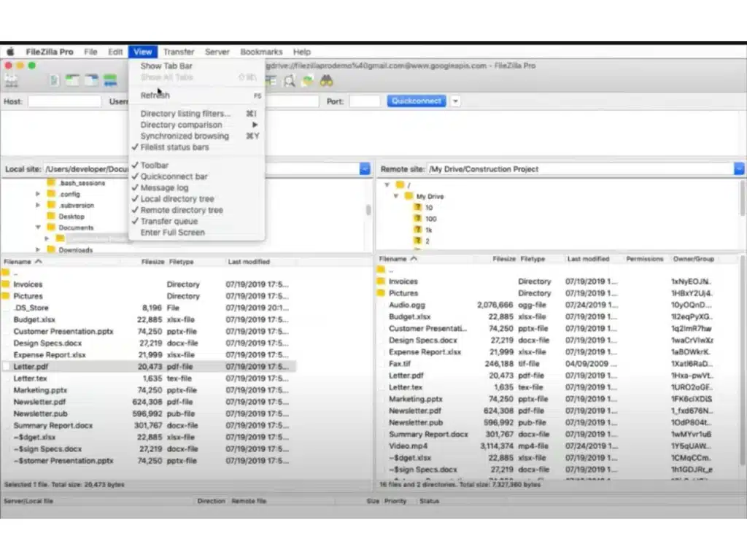Sort remote list by Filetype column
This screenshot has width=747, height=560.
click(533, 259)
